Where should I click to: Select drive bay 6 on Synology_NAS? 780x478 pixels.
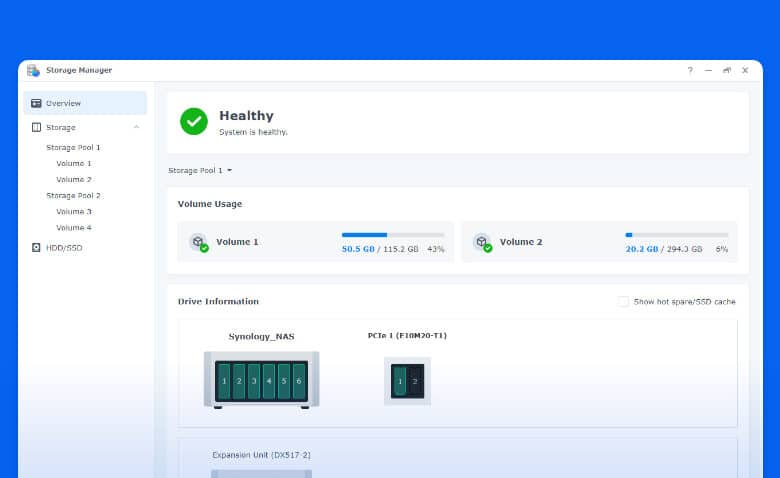pos(299,381)
